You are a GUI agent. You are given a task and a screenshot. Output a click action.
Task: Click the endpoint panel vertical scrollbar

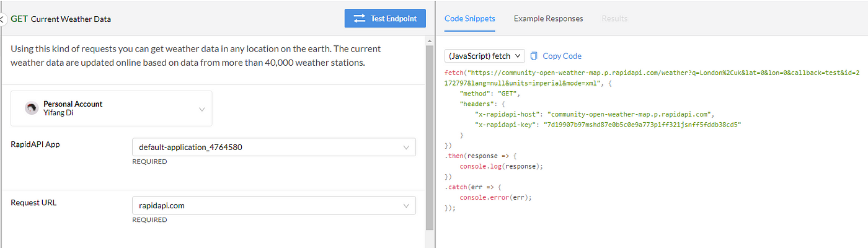(x=430, y=138)
